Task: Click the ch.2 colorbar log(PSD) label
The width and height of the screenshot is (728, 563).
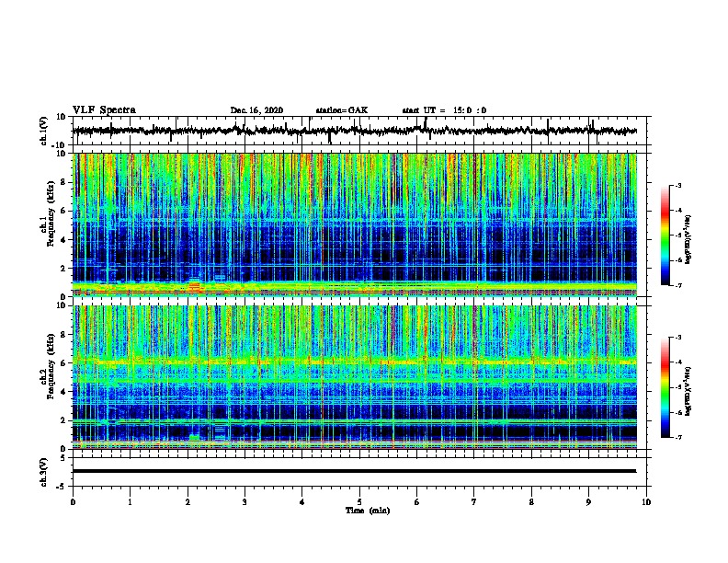Action: point(688,391)
